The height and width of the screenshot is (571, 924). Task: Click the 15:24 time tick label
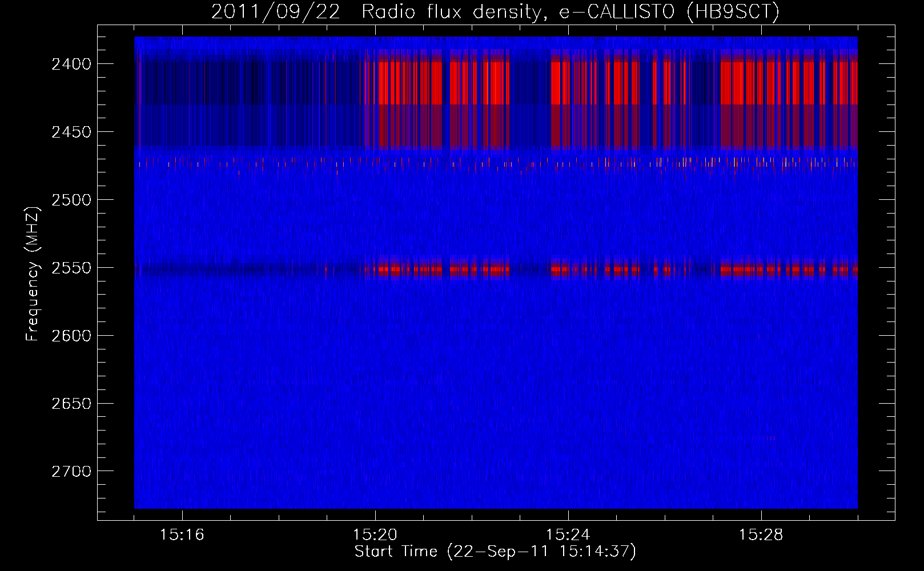click(x=568, y=535)
